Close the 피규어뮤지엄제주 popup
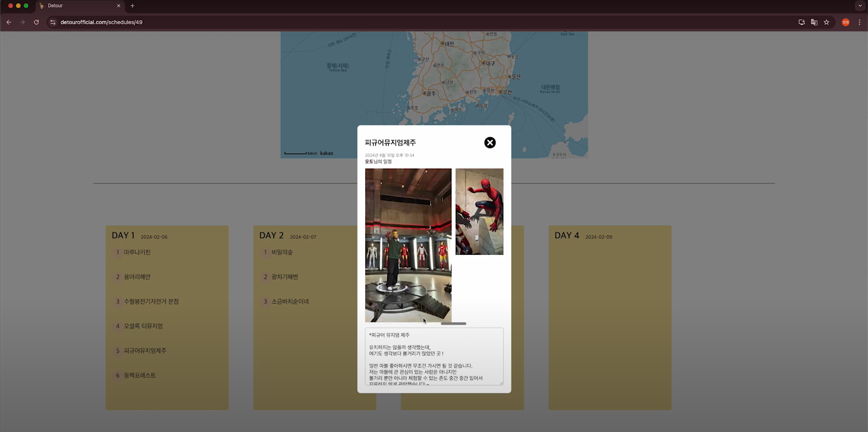Viewport: 868px width, 432px height. (490, 142)
